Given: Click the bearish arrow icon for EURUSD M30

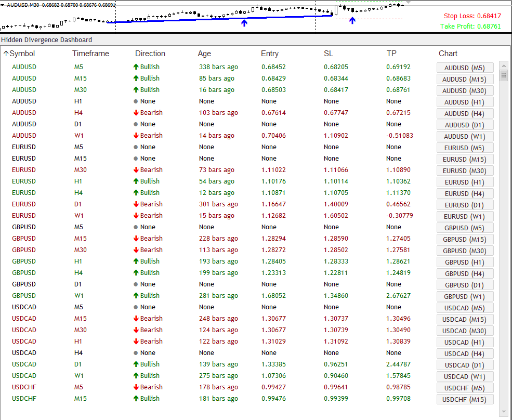Looking at the screenshot, I should pos(136,170).
